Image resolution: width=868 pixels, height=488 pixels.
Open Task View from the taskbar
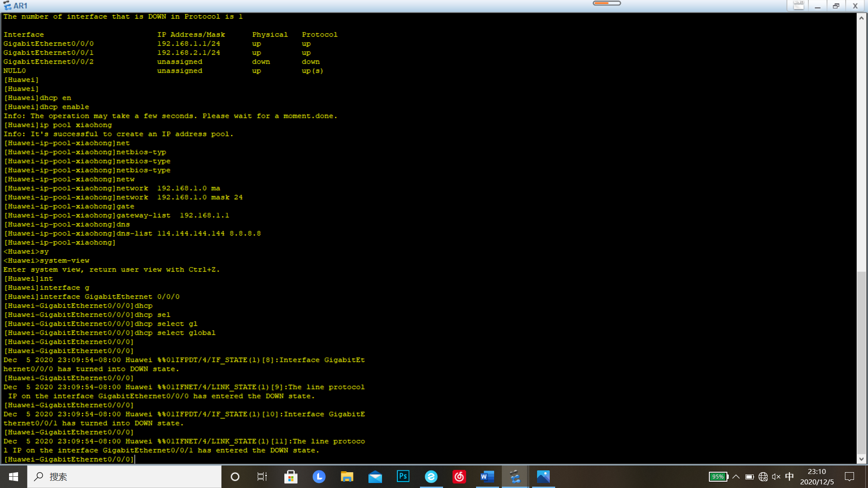(x=262, y=477)
